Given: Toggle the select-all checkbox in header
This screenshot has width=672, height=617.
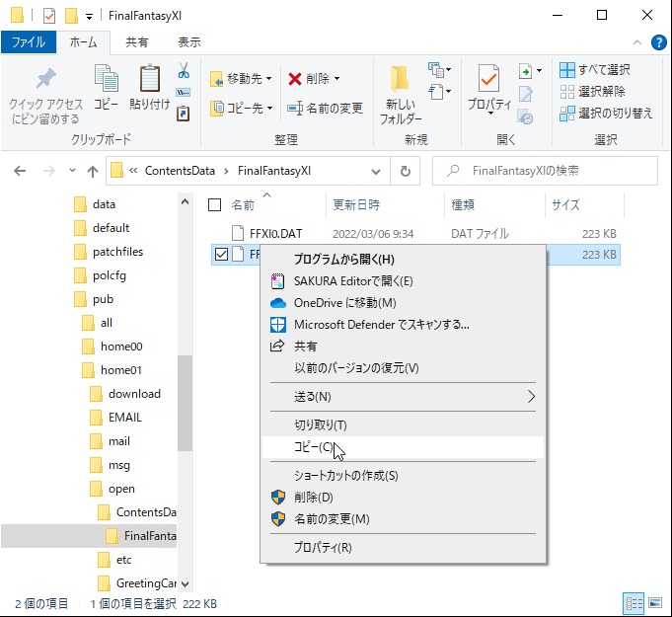Looking at the screenshot, I should [x=214, y=205].
